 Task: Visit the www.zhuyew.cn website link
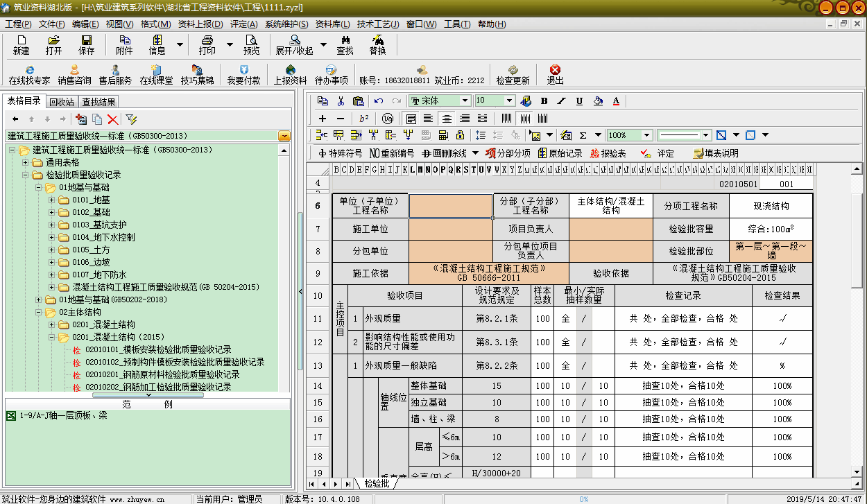pos(139,498)
